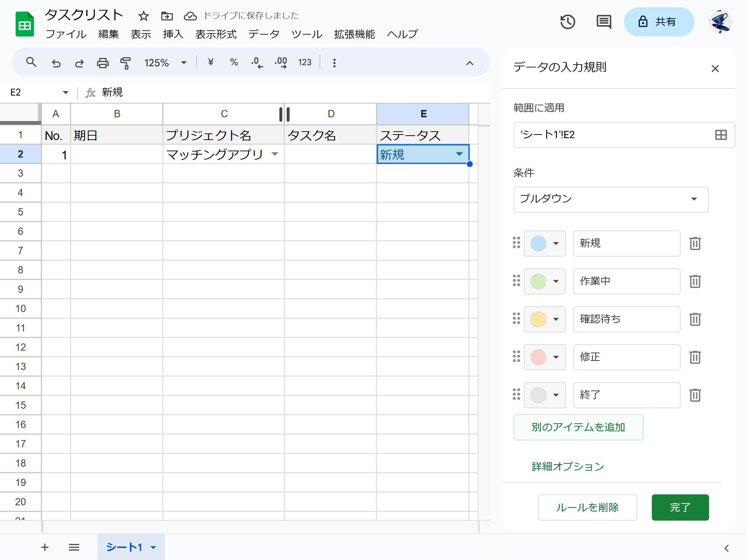The width and height of the screenshot is (747, 560).
Task: Click 別のアイテムを追加 button
Action: 578,427
